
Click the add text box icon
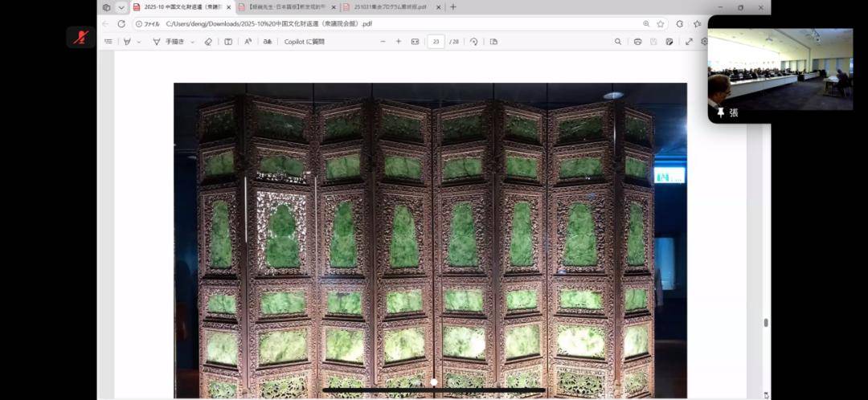(x=228, y=42)
